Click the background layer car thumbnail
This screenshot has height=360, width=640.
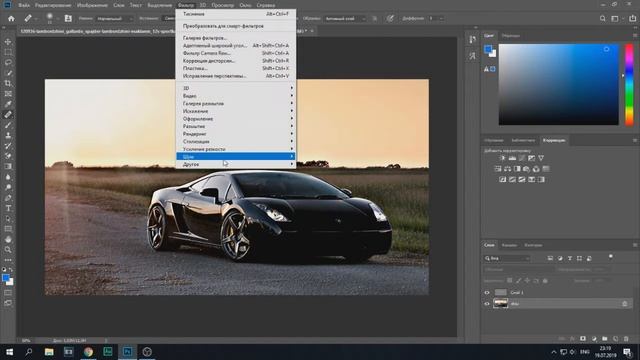500,304
